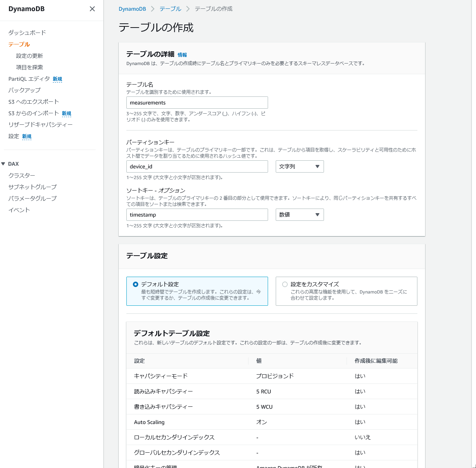Image resolution: width=476 pixels, height=468 pixels.
Task: Open バックアップ in the sidebar
Action: point(25,90)
